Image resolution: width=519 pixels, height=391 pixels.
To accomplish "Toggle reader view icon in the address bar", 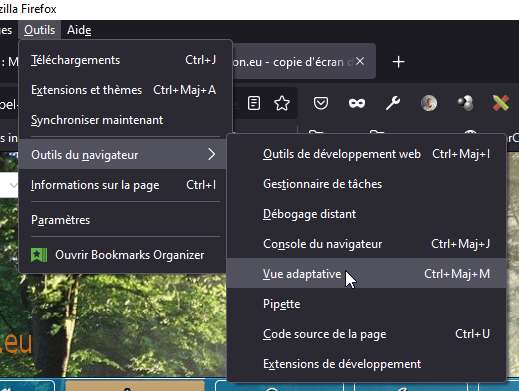I will pos(254,103).
